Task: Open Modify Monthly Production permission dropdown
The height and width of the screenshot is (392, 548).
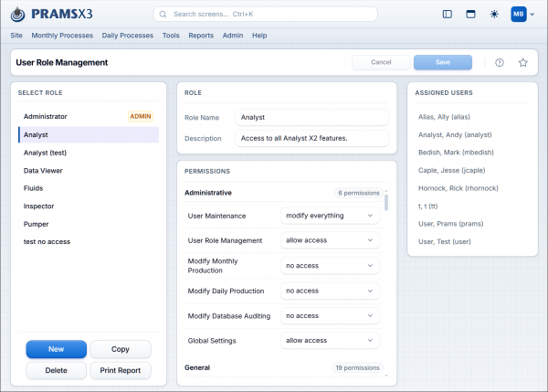Action: tap(330, 266)
